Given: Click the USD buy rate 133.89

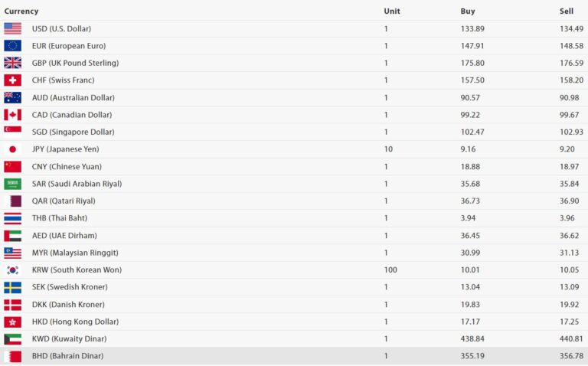Looking at the screenshot, I should click(x=472, y=28).
